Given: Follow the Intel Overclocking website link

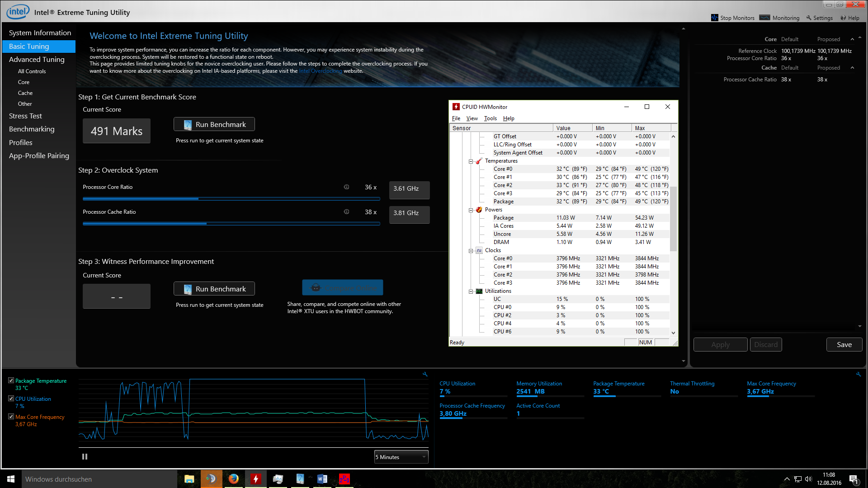Looking at the screenshot, I should (x=320, y=71).
